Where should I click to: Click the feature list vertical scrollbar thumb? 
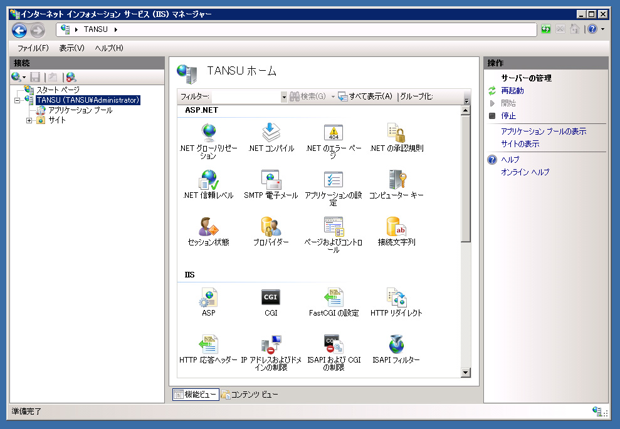point(465,179)
